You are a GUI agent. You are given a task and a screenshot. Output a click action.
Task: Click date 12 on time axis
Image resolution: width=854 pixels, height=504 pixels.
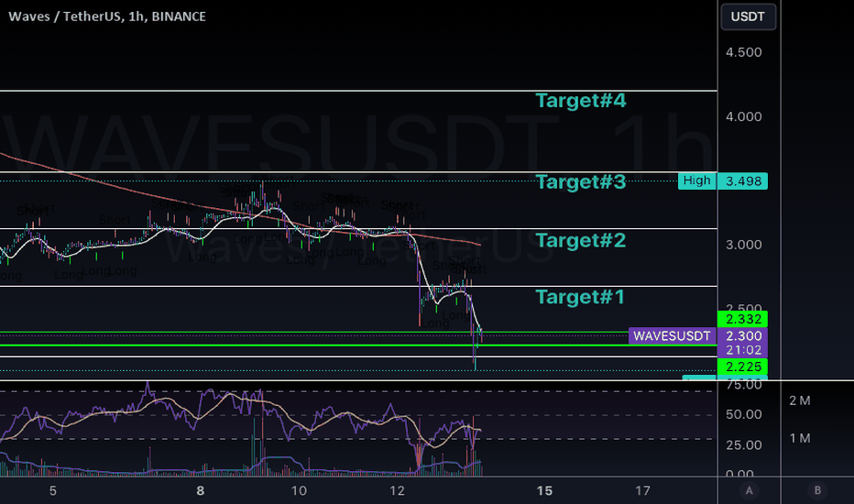(397, 491)
